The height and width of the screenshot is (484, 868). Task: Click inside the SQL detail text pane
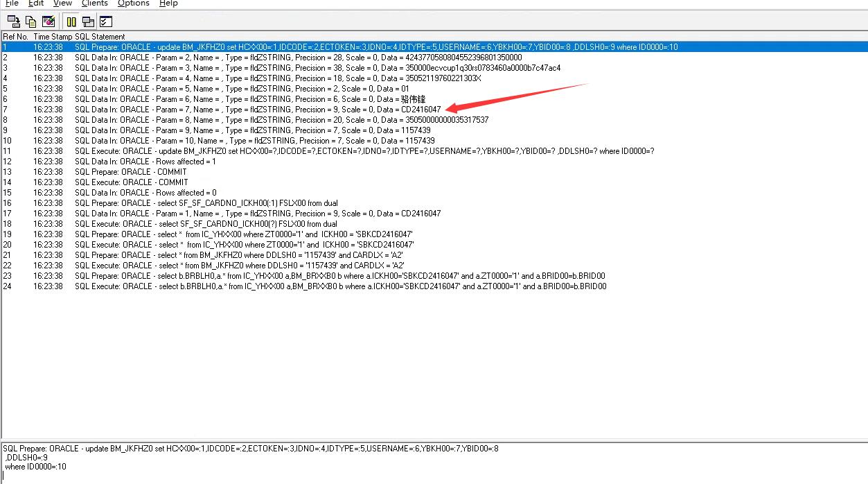[x=434, y=463]
